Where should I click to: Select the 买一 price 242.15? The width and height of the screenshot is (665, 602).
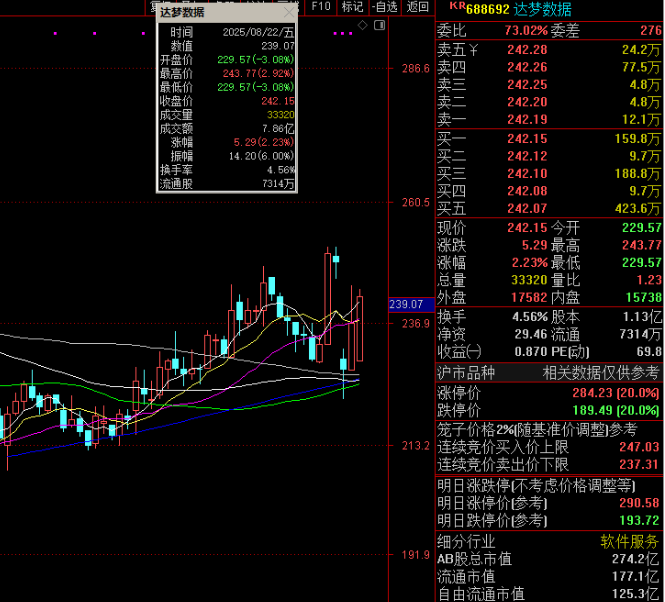[x=527, y=139]
